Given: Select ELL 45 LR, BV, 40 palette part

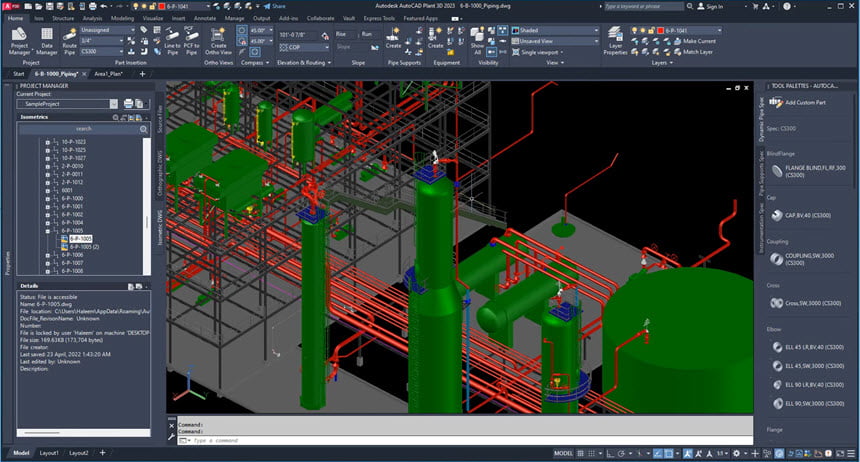Looking at the screenshot, I should coord(807,347).
